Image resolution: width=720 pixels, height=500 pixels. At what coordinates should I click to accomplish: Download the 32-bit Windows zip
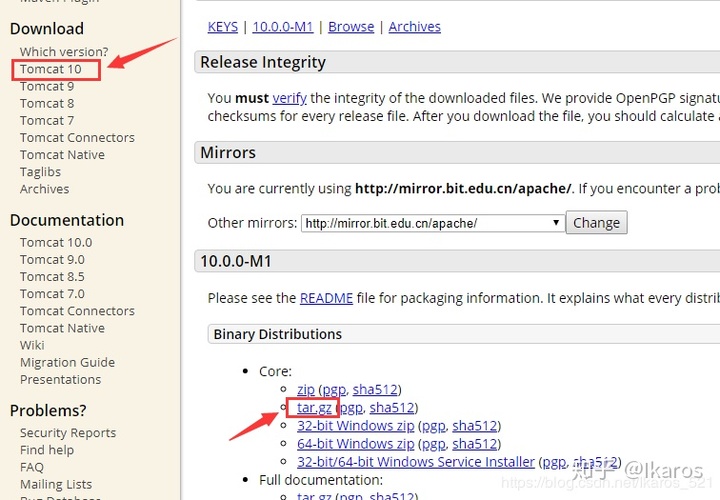pos(356,426)
